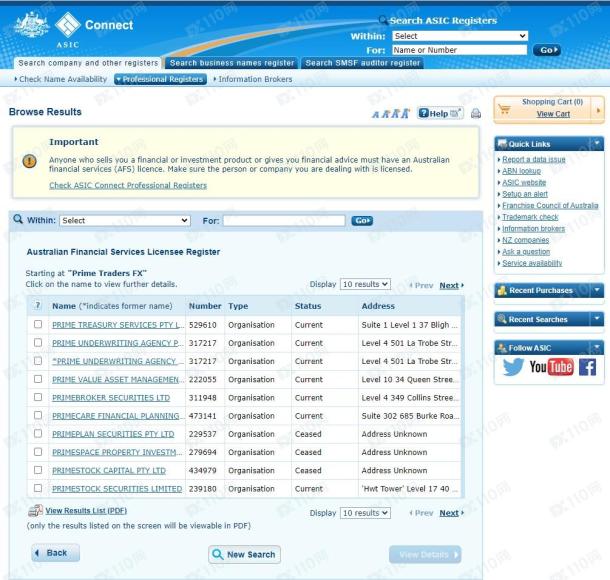Open the ABN lookup quick link
Screen dimensions: 610x580
tap(521, 171)
